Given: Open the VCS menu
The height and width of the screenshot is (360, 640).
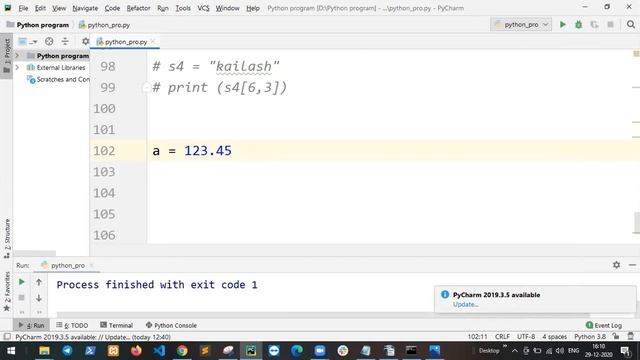Looking at the screenshot, I should click(203, 8).
